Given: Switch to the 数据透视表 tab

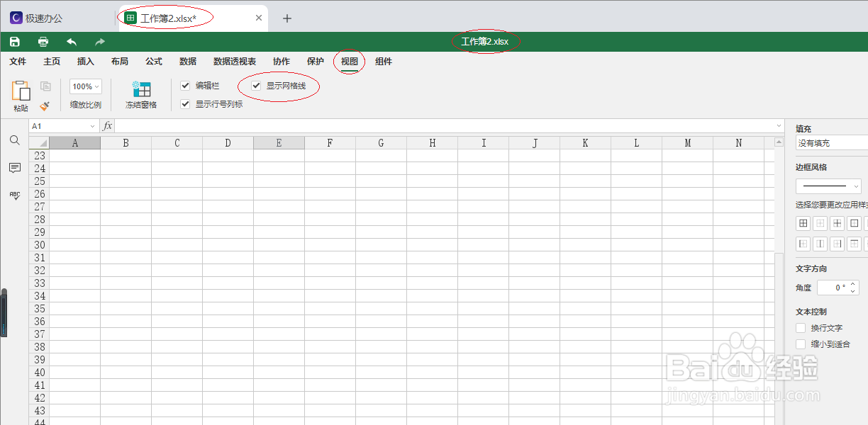Looking at the screenshot, I should click(x=235, y=62).
